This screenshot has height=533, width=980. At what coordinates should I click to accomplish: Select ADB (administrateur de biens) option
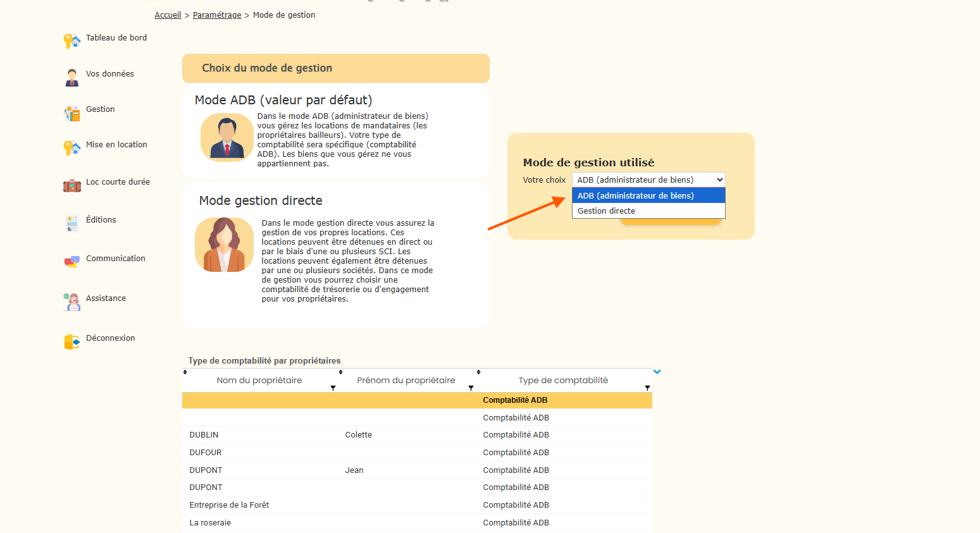[648, 196]
